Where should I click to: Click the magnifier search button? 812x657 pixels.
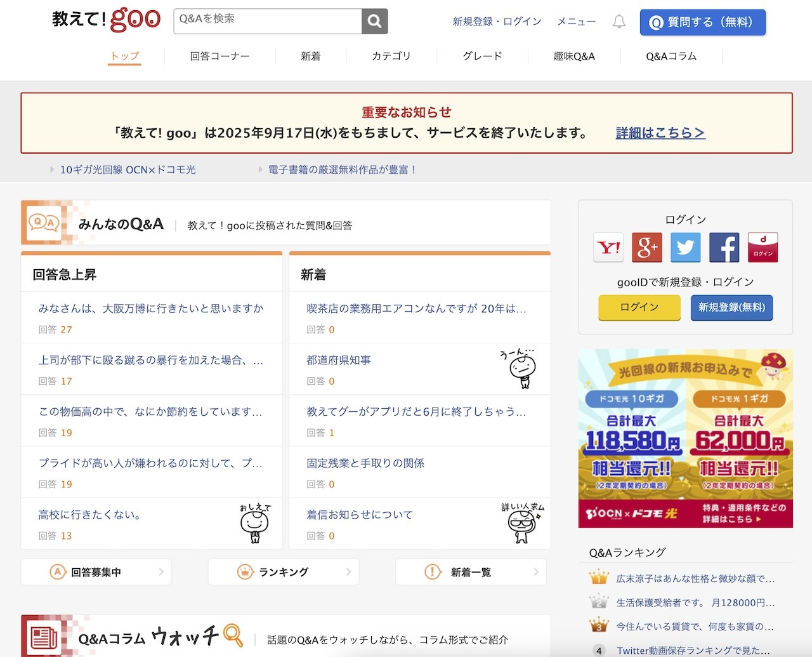click(375, 21)
